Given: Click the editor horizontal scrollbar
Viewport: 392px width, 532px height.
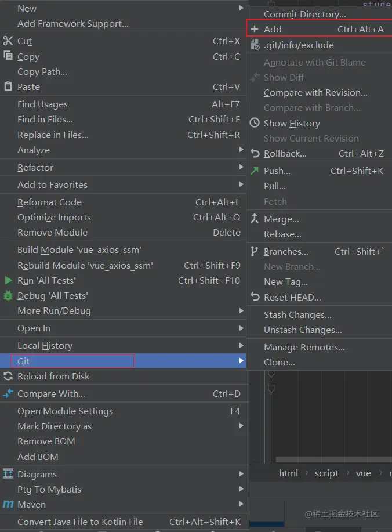Looking at the screenshot, I should coord(333,459).
